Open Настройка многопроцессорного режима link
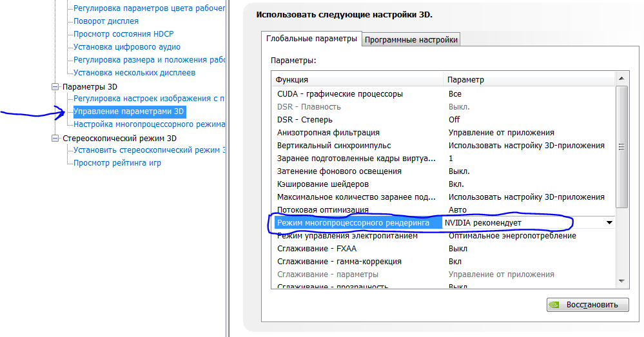 click(x=149, y=124)
